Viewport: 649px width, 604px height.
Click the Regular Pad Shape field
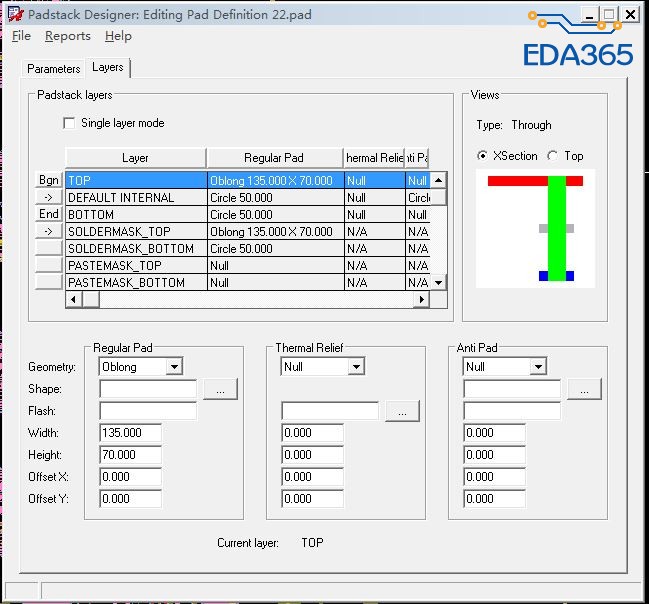pos(148,389)
